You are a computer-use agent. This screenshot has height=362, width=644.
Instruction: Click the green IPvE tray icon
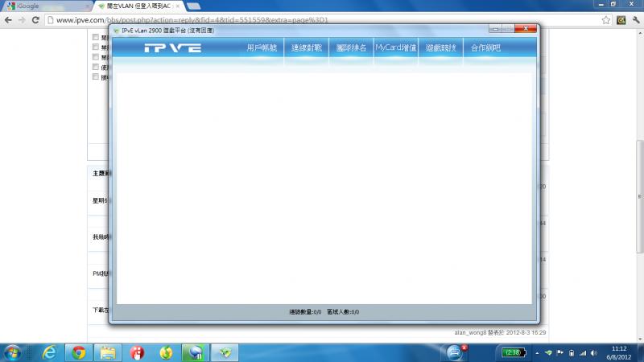tap(548, 352)
